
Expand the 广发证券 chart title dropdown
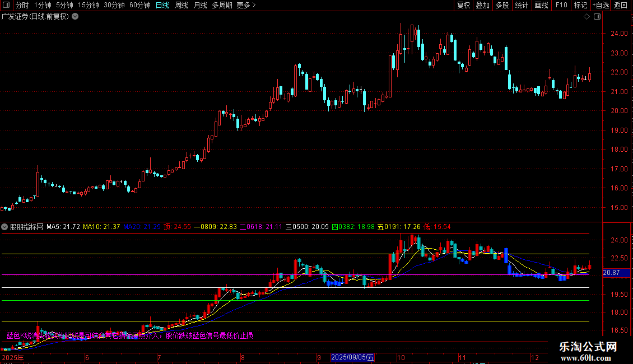coord(75,17)
